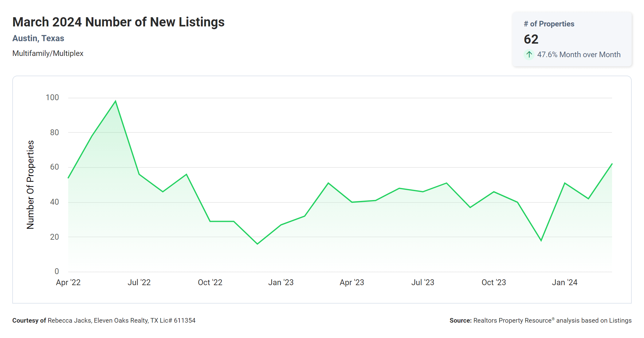Click the 47.6% Month over Month text

click(x=579, y=55)
